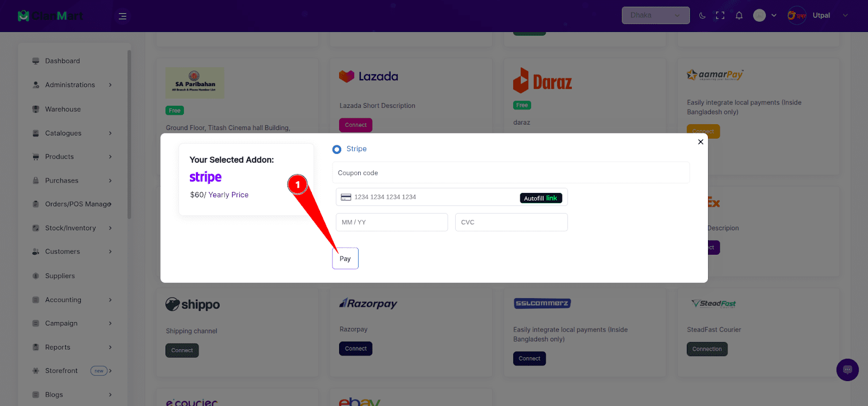Close the payment dialog

[x=700, y=142]
